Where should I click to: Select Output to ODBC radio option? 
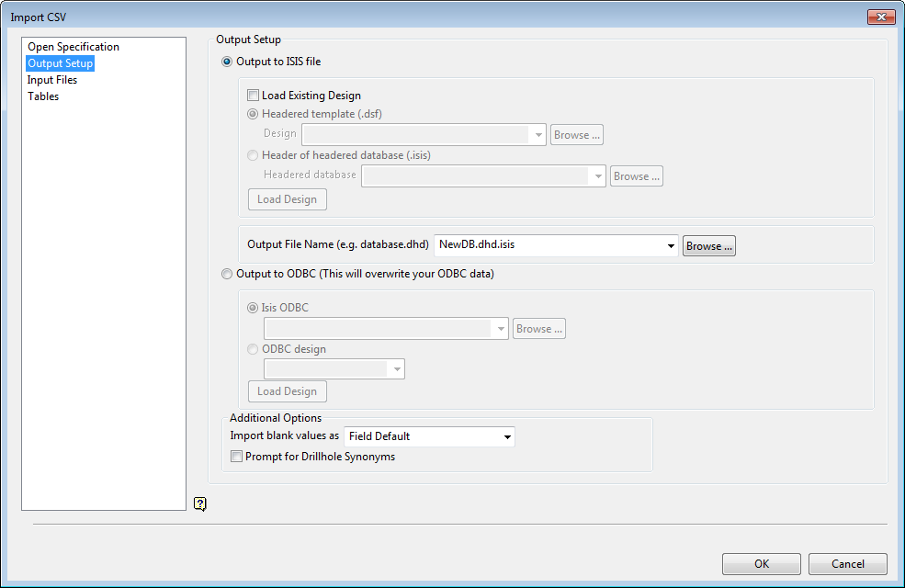click(x=227, y=274)
